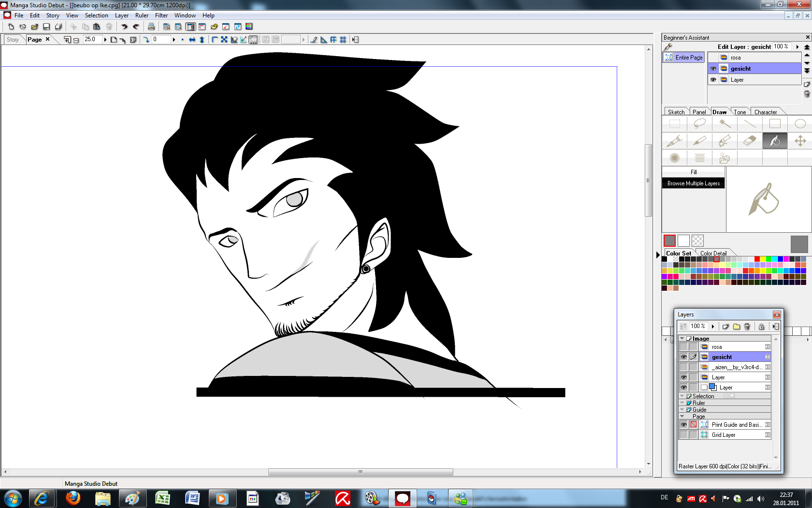Select the Ellipse shape tool
Image resolution: width=812 pixels, height=508 pixels.
tap(800, 124)
